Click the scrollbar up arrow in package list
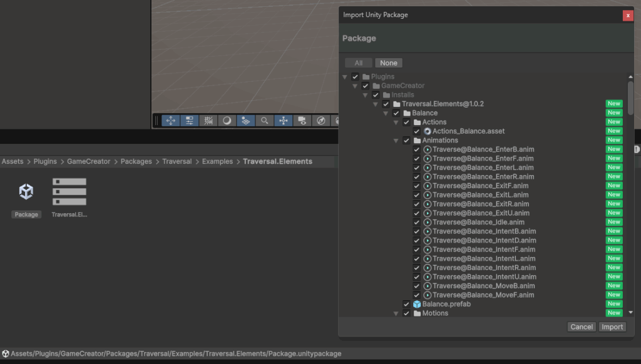The width and height of the screenshot is (641, 364). 630,77
